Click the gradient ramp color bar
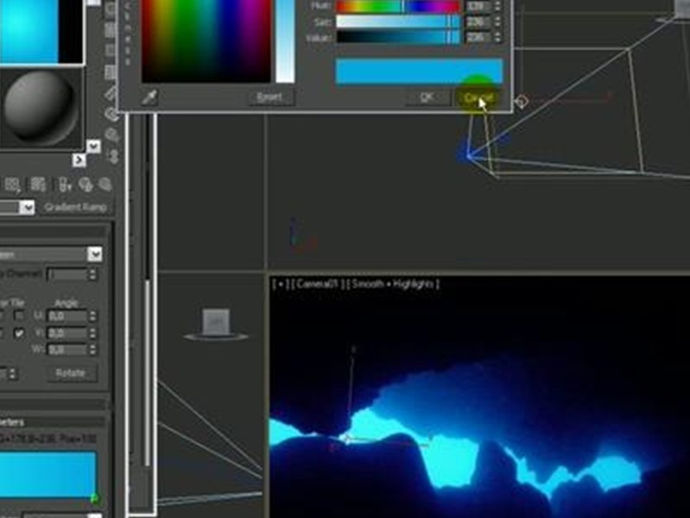The width and height of the screenshot is (690, 518). pyautogui.click(x=47, y=473)
